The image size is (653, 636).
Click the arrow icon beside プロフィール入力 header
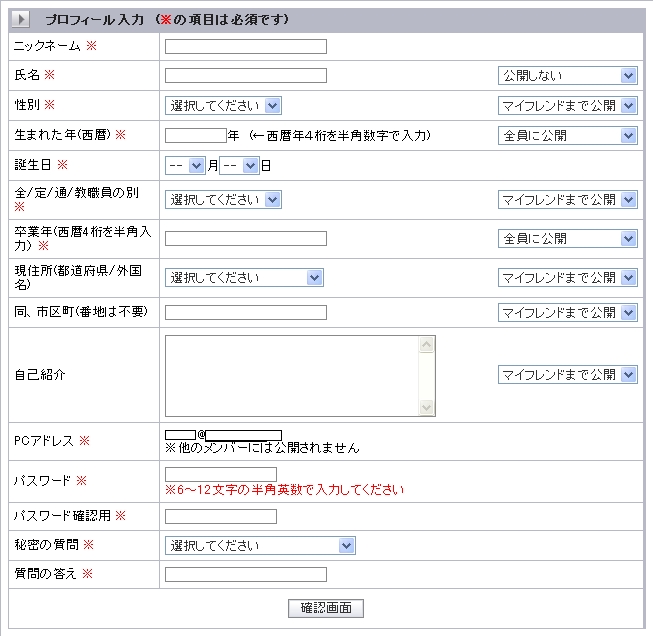(21, 19)
